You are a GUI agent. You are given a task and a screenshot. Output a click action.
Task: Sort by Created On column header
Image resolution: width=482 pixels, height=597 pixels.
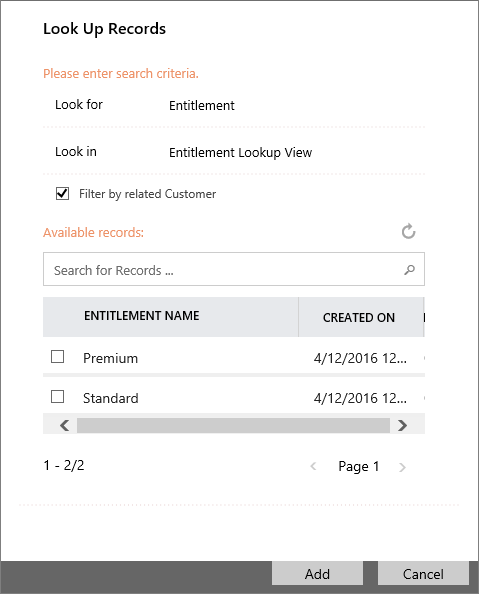click(359, 318)
